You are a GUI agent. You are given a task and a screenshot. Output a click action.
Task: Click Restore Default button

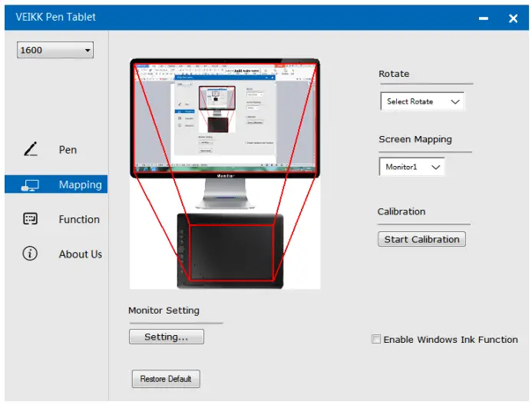pos(166,379)
